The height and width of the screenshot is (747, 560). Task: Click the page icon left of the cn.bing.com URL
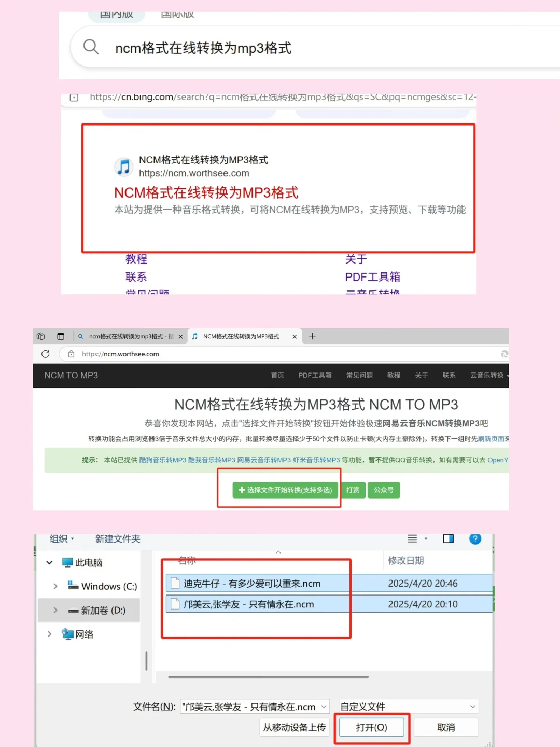pos(74,97)
